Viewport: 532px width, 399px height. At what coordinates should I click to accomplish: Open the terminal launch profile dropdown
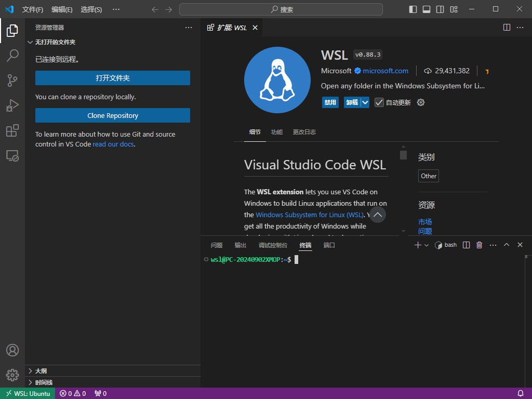point(427,245)
